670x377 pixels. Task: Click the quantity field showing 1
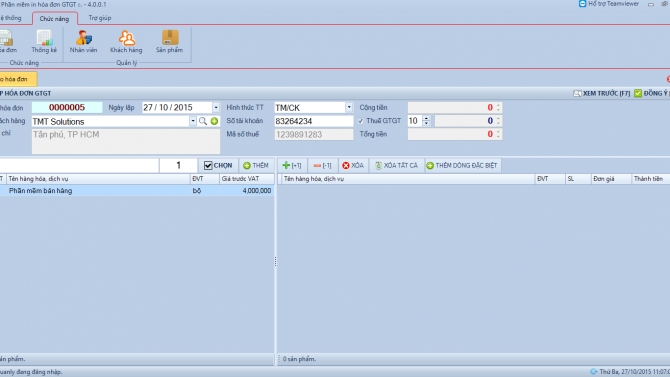point(179,165)
